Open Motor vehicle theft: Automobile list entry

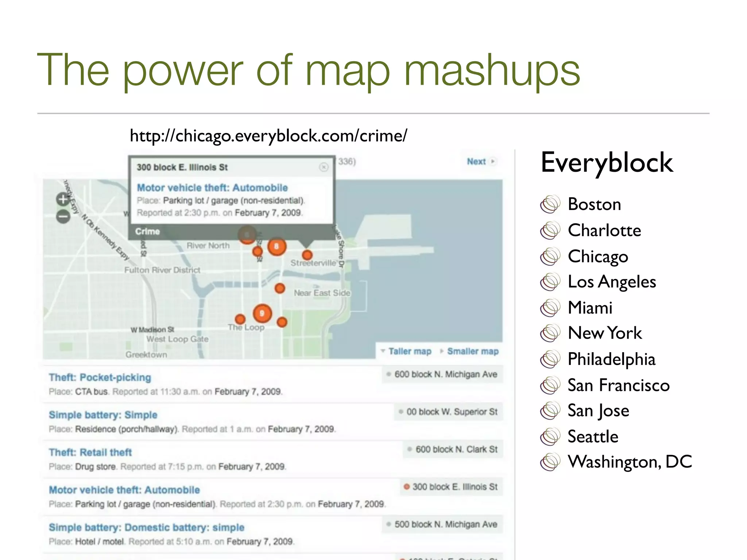pyautogui.click(x=124, y=490)
